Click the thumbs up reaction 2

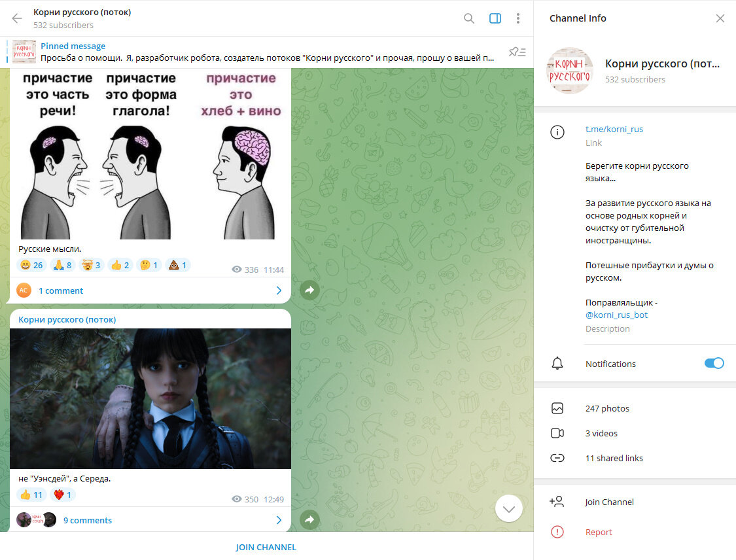tap(120, 265)
